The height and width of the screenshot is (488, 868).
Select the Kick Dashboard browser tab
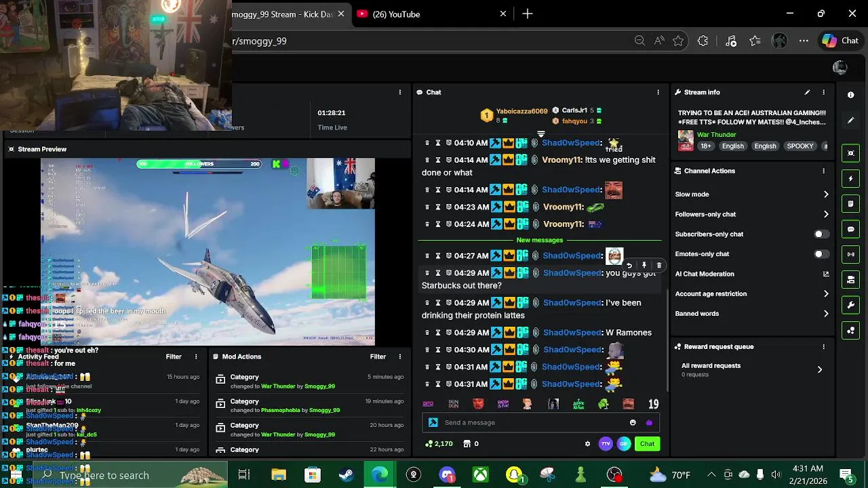coord(290,14)
